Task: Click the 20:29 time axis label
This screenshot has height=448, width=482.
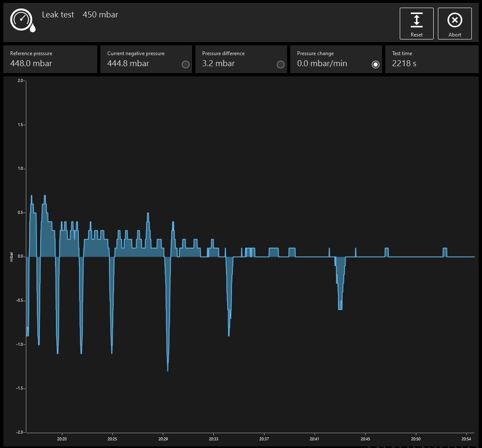Action: [x=163, y=439]
